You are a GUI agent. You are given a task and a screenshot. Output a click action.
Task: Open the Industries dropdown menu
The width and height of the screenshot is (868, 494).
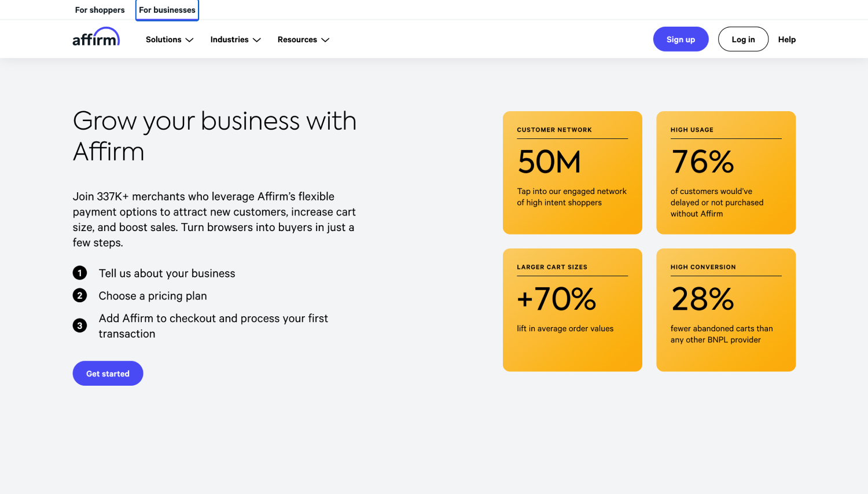click(236, 39)
